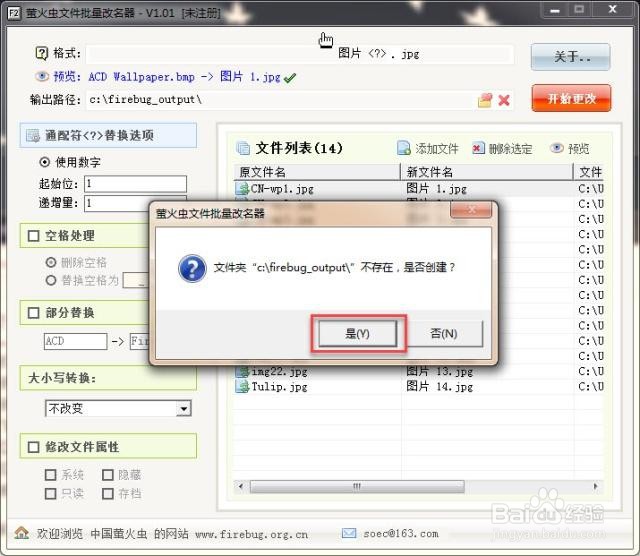
Task: Click the home icon in the status bar
Action: click(x=22, y=533)
